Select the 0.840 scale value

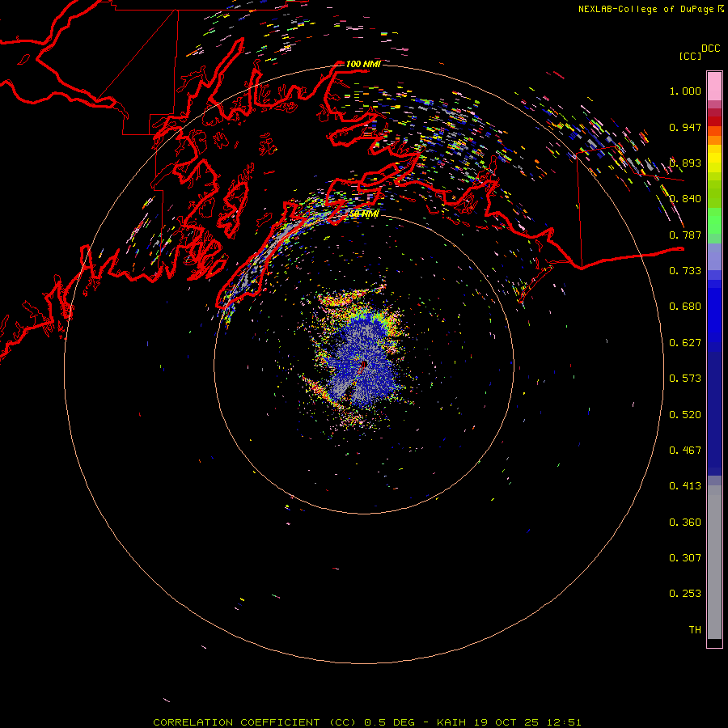[x=685, y=199]
